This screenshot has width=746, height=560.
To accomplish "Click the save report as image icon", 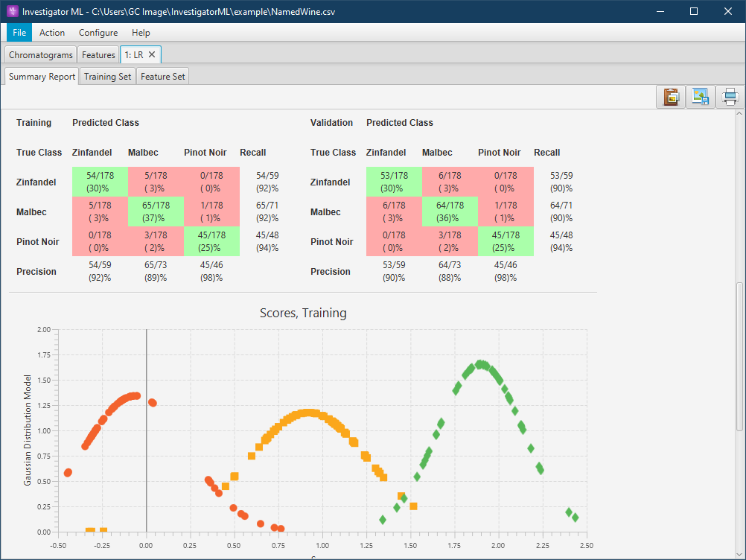I will coord(700,97).
